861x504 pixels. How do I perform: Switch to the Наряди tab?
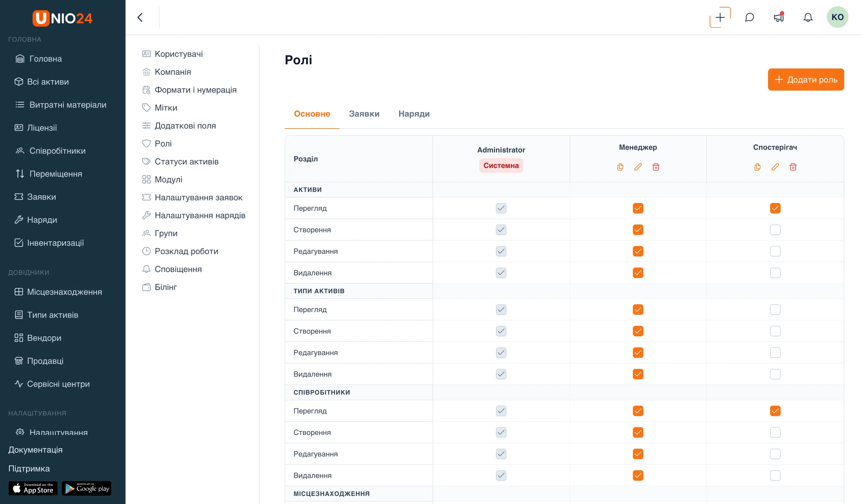point(414,114)
